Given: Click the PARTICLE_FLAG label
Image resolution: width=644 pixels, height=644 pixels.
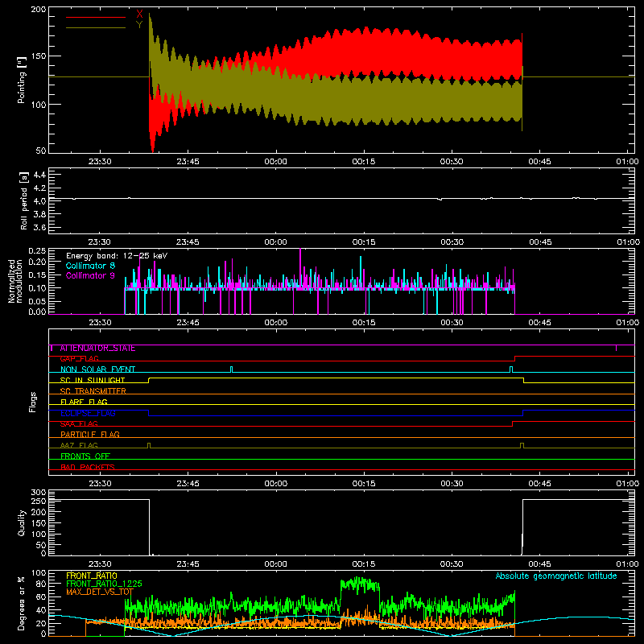Looking at the screenshot, I should point(90,435).
